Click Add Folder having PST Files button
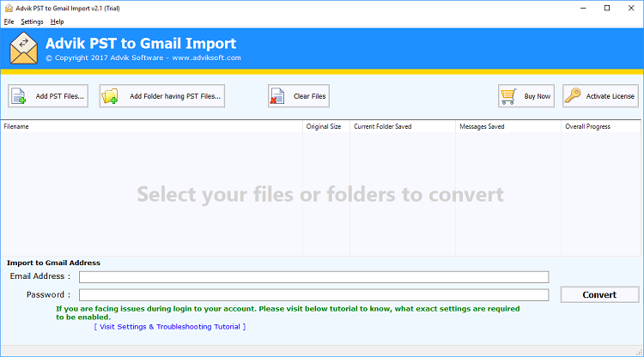This screenshot has height=357, width=644. (x=161, y=96)
